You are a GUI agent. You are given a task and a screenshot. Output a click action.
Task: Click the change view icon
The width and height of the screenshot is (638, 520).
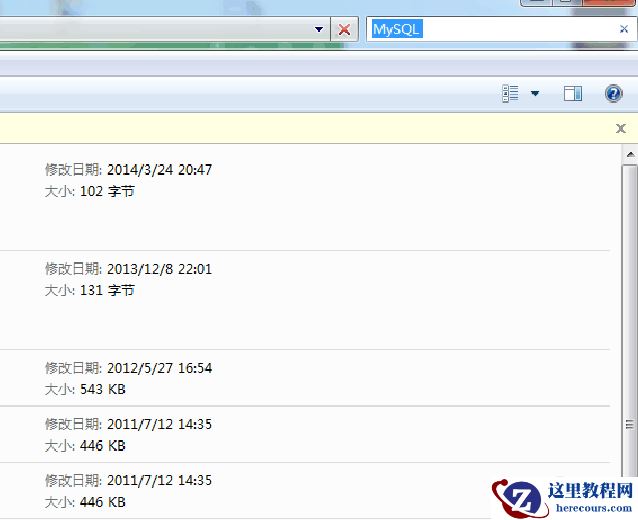(510, 94)
